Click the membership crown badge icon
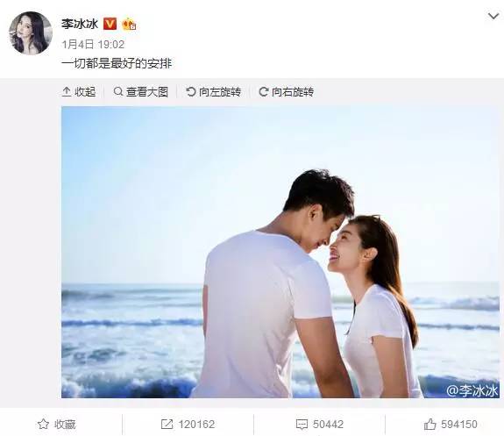This screenshot has height=436, width=504. point(129,25)
